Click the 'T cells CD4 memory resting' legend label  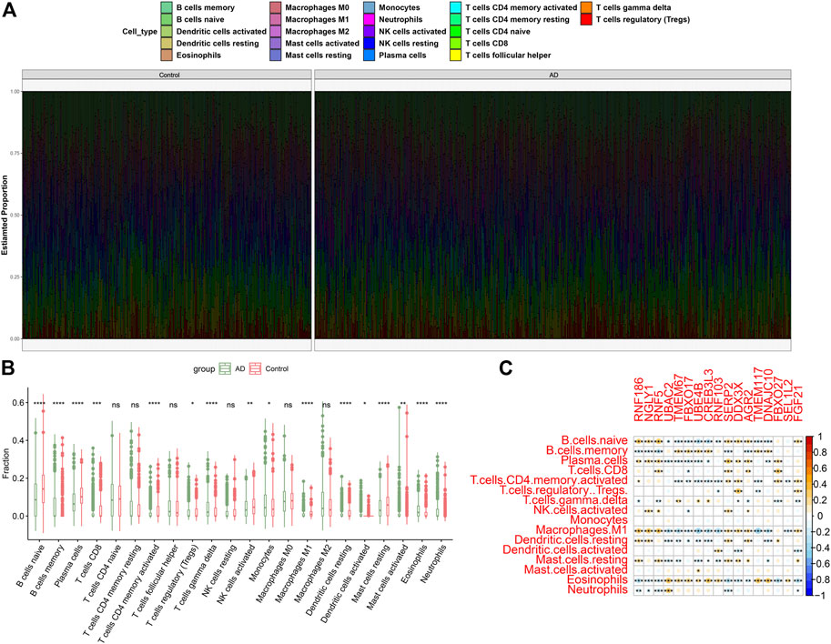[x=517, y=20]
